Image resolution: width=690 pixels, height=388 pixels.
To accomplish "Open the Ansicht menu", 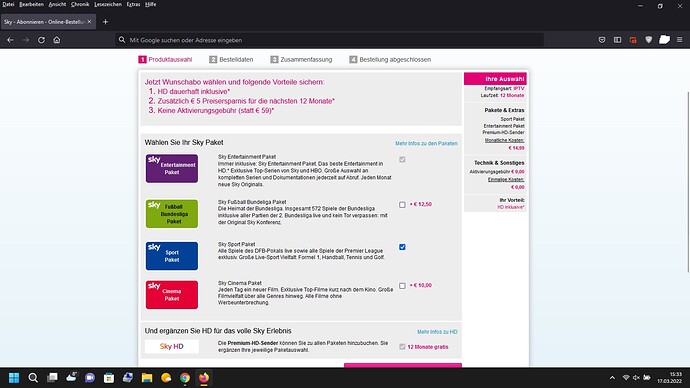I will tap(57, 4).
